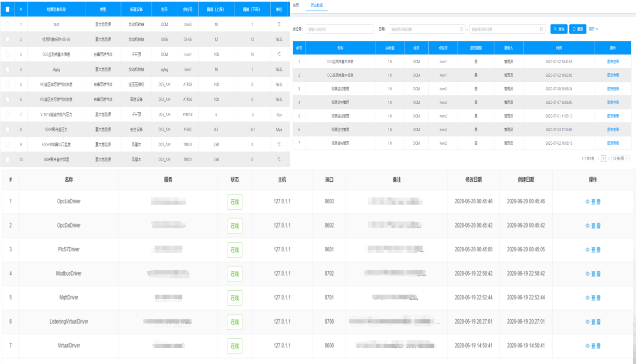636x364 pixels.
Task: Switch to the 首页 tab
Action: pyautogui.click(x=296, y=5)
